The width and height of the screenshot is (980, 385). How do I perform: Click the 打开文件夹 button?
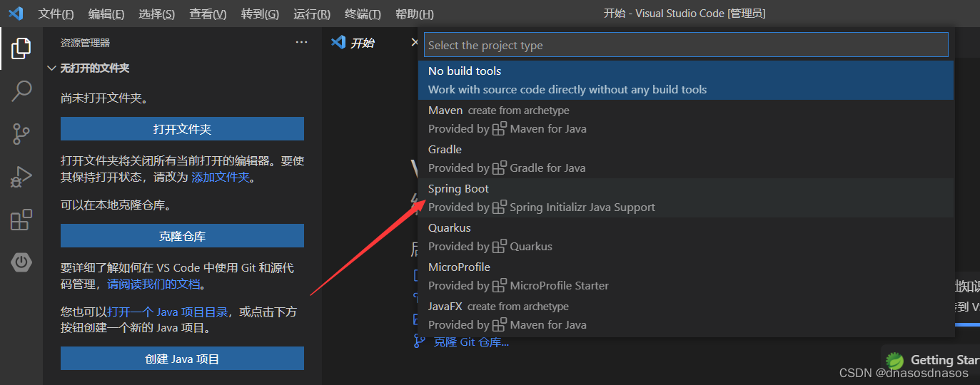182,129
